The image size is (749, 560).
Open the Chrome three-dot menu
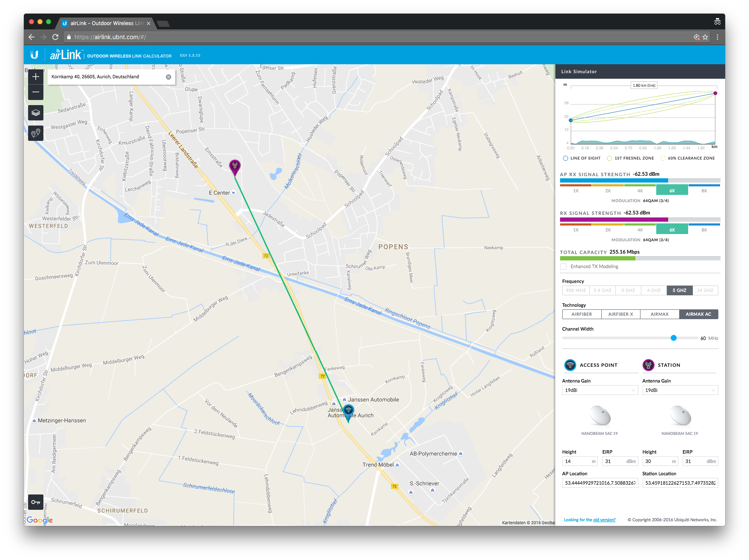pos(718,37)
